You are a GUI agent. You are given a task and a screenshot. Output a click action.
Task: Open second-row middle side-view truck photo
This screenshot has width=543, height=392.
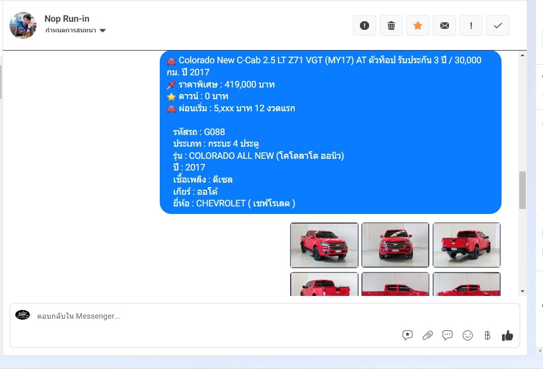coord(395,284)
